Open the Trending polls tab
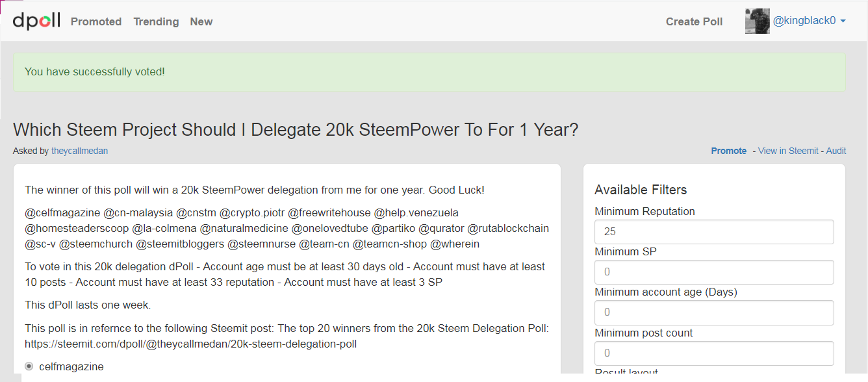The image size is (868, 382). (x=156, y=21)
